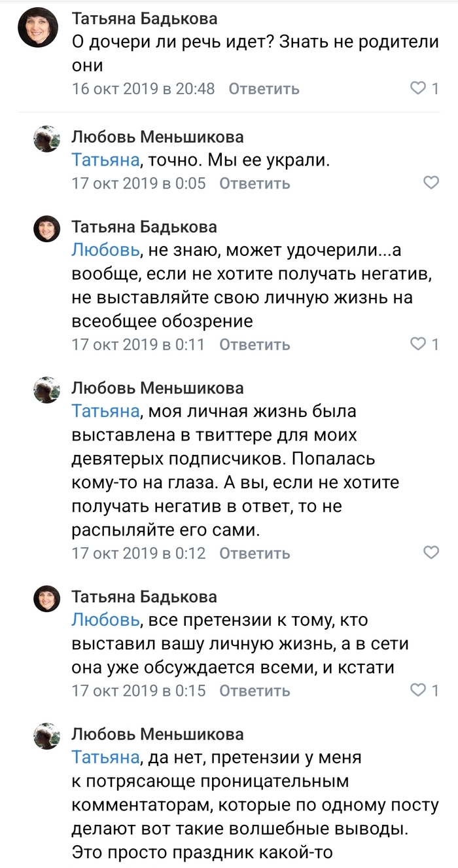Like the comment posted 17 окт 2019 в 0:05

[431, 183]
